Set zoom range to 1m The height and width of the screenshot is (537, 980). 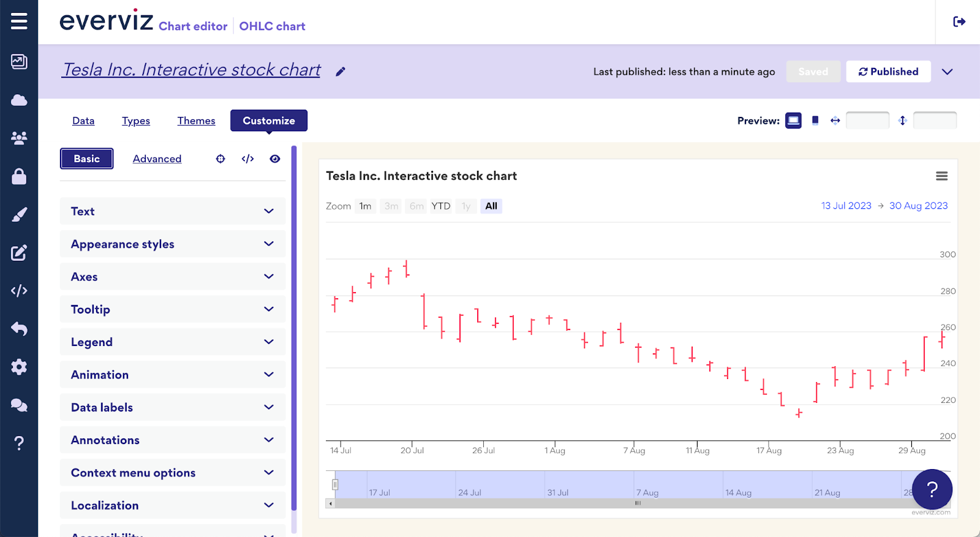point(366,206)
